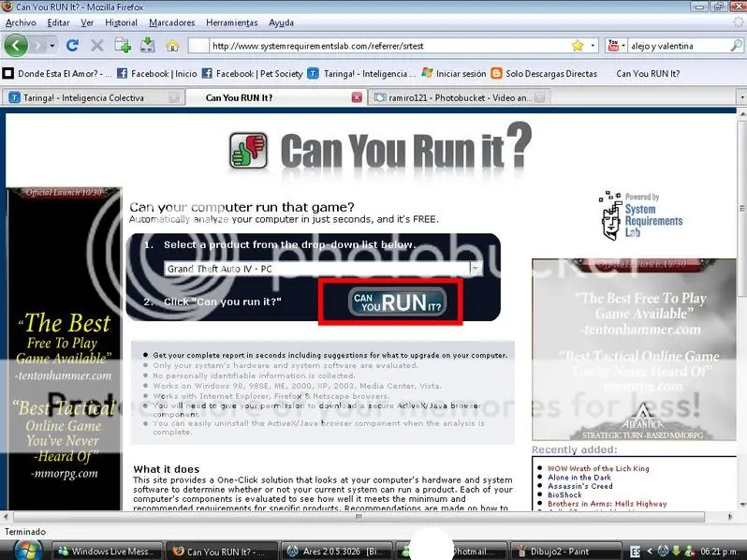The image size is (747, 560).
Task: Switch to the Taringa! Inteligencia Colectiva tab
Action: 83,97
